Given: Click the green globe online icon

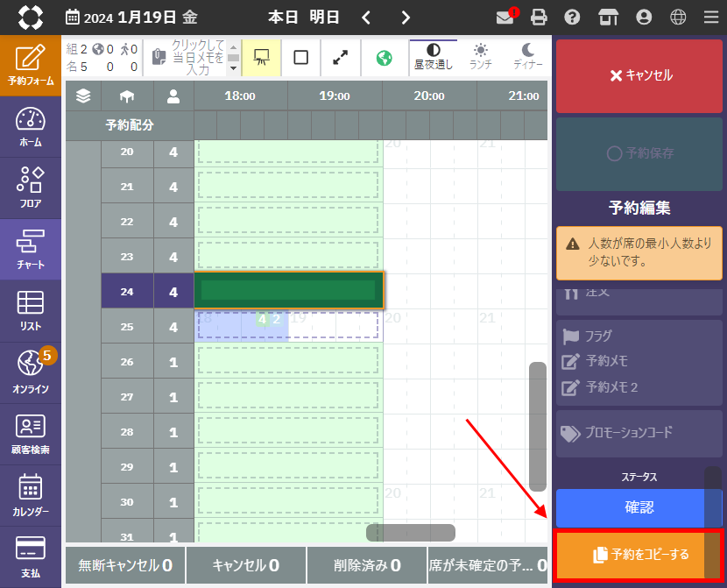Looking at the screenshot, I should point(384,57).
